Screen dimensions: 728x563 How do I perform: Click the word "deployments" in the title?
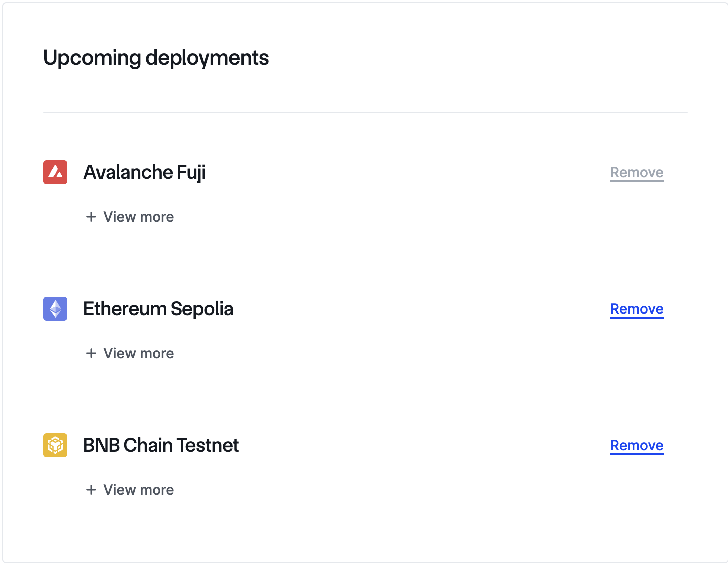[x=207, y=58]
